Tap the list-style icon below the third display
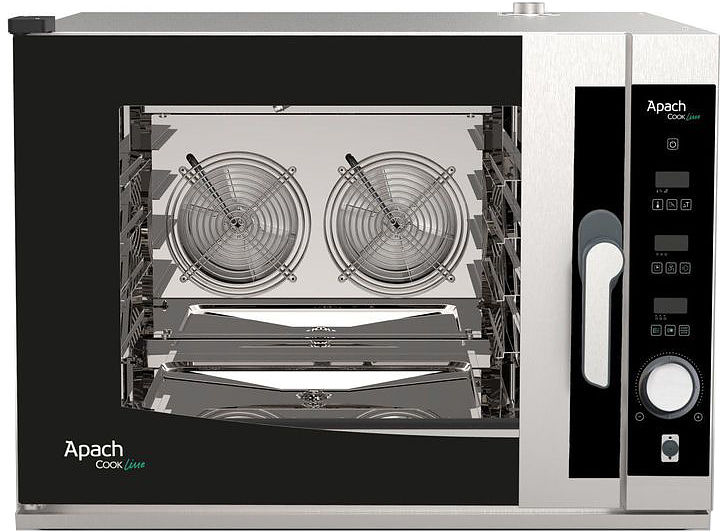 click(684, 330)
